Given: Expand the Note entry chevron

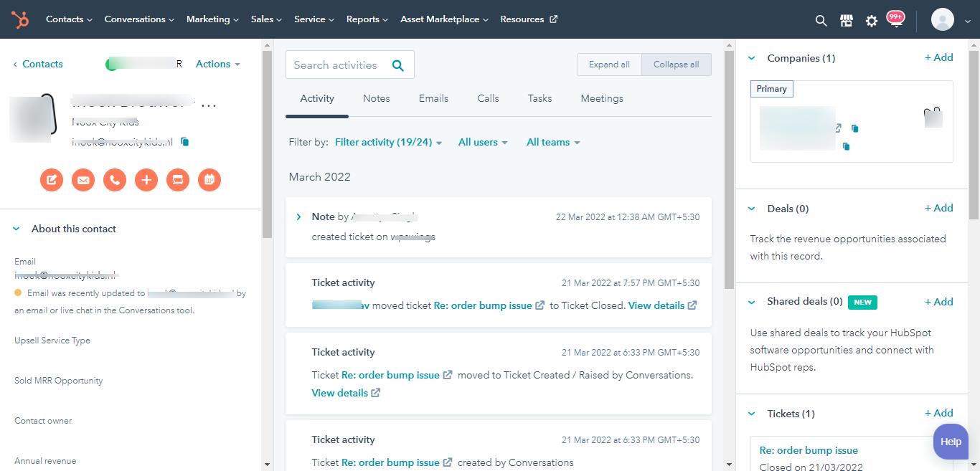Looking at the screenshot, I should coord(298,217).
